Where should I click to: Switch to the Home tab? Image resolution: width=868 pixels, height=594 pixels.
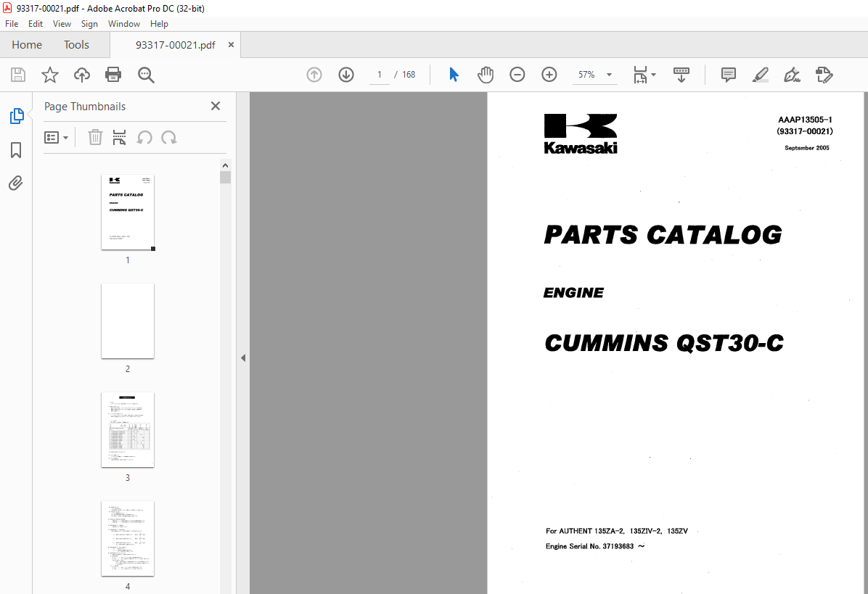click(x=27, y=45)
